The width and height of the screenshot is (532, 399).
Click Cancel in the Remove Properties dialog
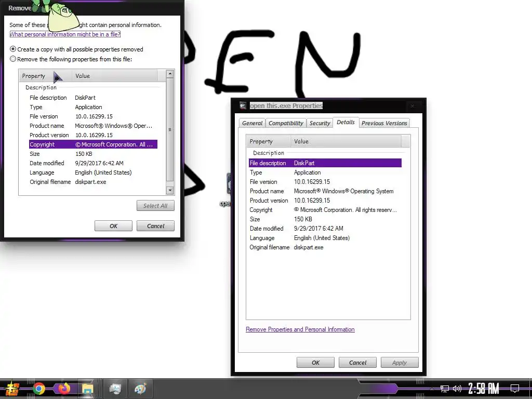coord(155,226)
